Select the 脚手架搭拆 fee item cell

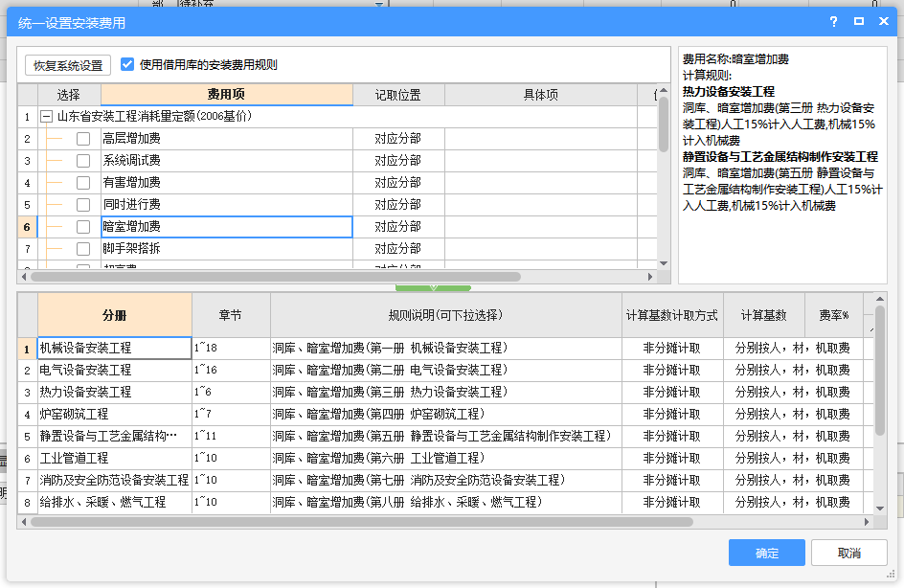227,248
